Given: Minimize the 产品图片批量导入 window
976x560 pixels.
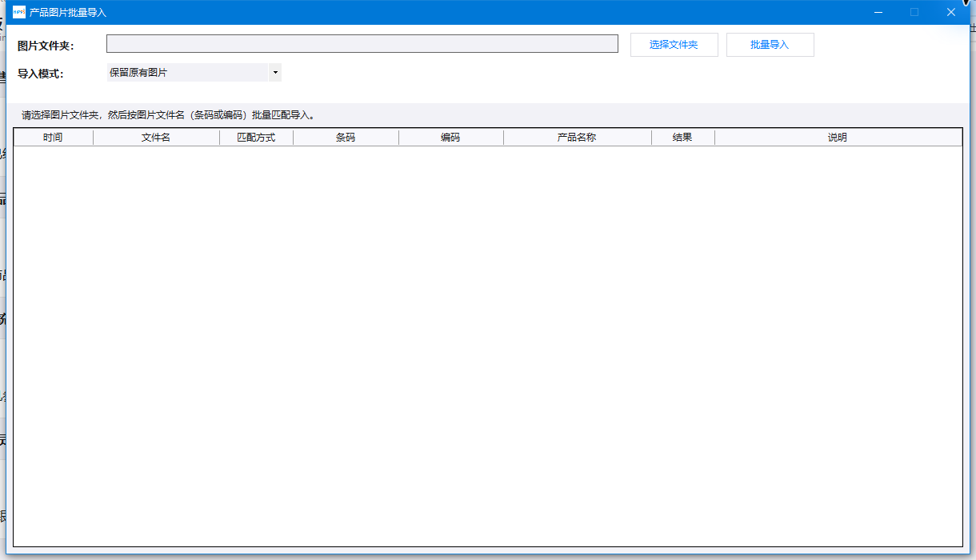Looking at the screenshot, I should [x=878, y=12].
